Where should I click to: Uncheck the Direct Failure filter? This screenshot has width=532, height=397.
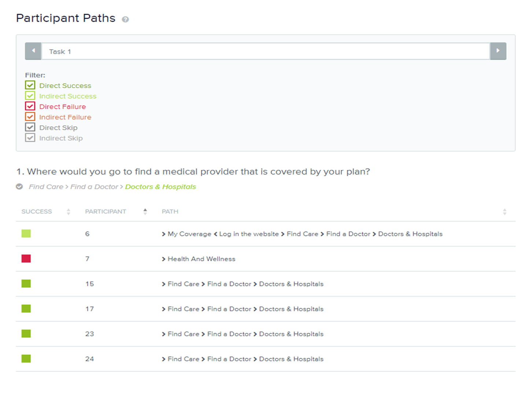pyautogui.click(x=30, y=107)
